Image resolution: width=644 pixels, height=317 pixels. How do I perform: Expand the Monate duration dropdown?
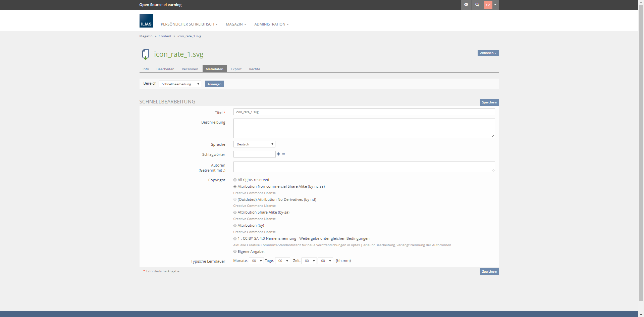(256, 261)
